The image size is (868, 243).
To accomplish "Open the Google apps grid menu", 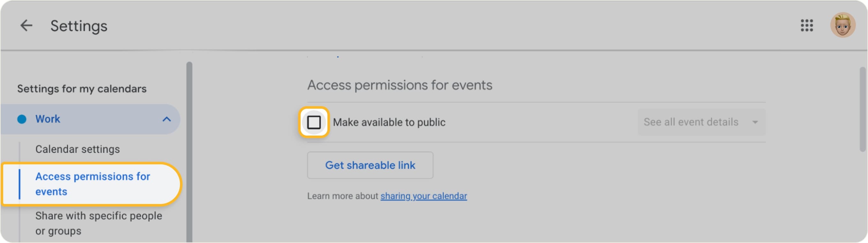I will coord(807,26).
